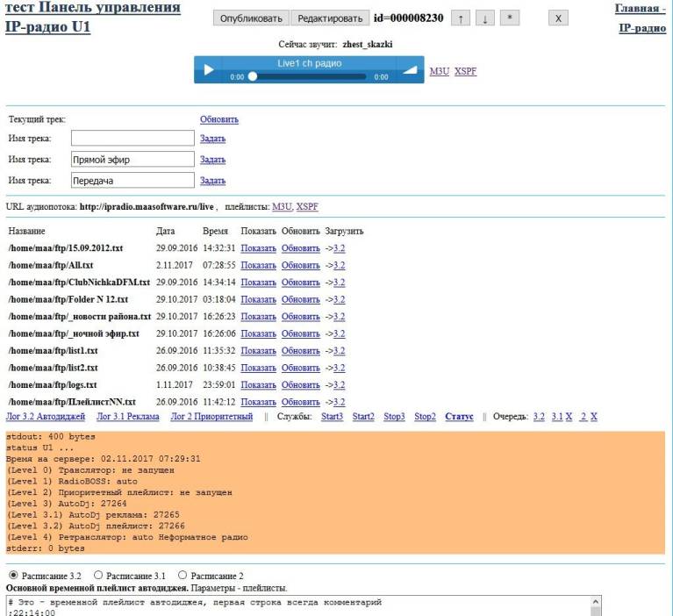Click Обновить for ClubNichkaDFM.txt
Screen dimensions: 673x616
click(x=300, y=283)
